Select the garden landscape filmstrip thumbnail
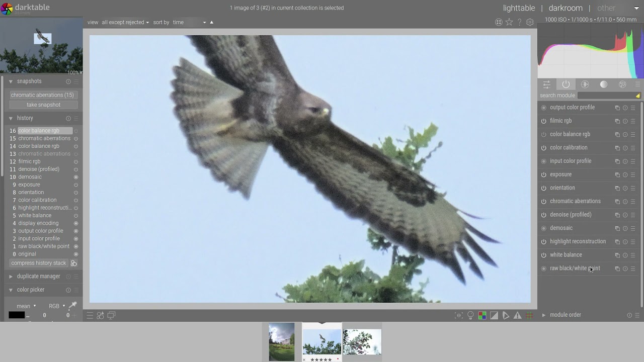 coord(282,342)
